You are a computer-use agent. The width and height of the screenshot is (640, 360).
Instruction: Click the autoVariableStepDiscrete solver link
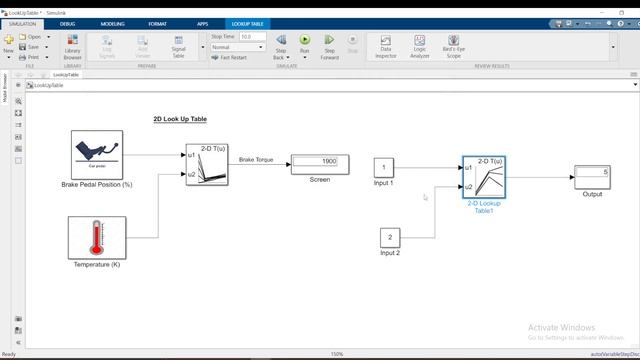point(615,354)
